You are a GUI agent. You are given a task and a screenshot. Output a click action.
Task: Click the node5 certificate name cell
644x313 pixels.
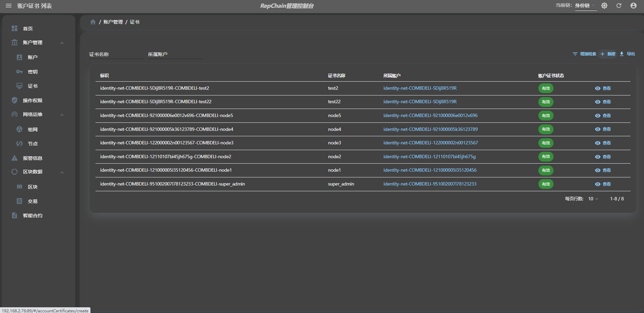click(x=334, y=115)
